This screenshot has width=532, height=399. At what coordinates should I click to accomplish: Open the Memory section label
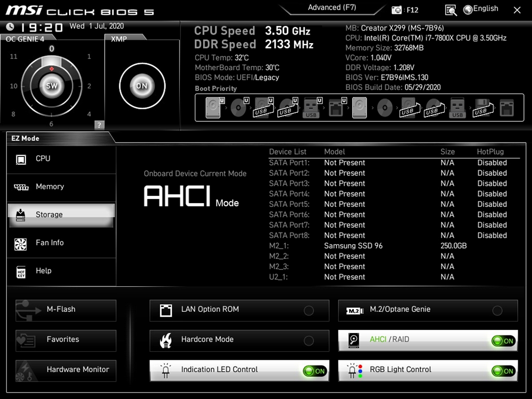[50, 187]
